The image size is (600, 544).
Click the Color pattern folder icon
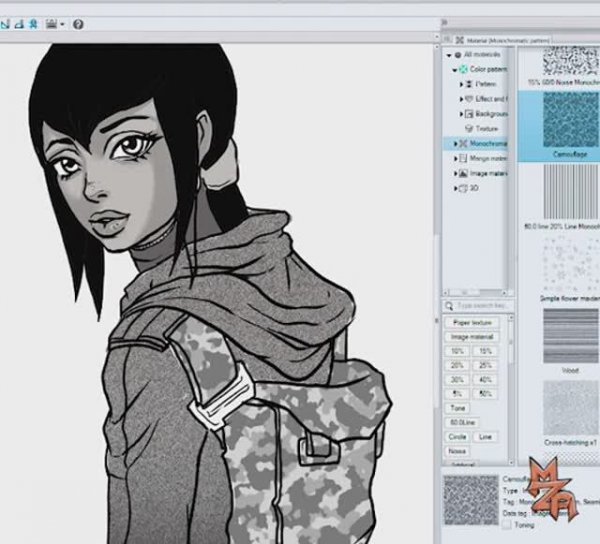[463, 69]
